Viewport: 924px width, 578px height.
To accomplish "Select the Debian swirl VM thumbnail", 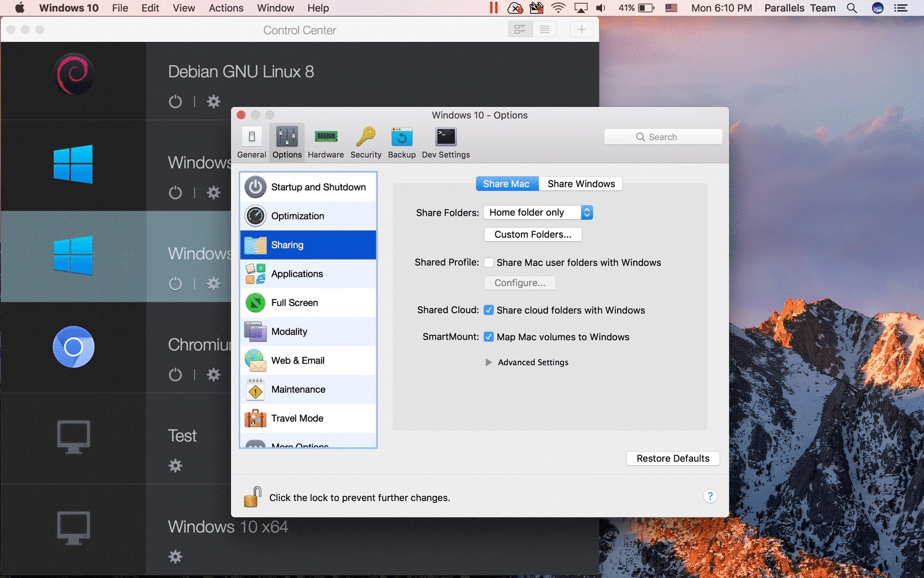I will click(74, 75).
